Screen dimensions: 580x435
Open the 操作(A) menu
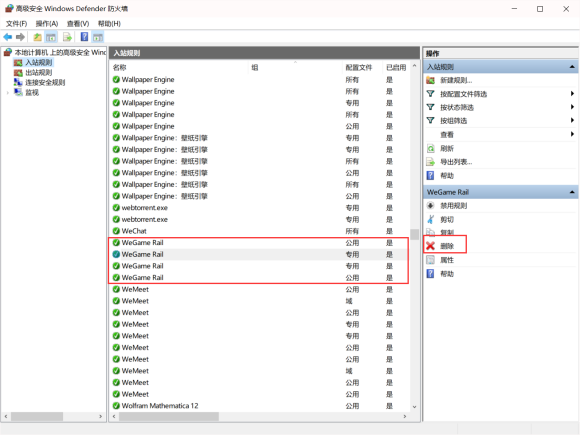pos(47,24)
